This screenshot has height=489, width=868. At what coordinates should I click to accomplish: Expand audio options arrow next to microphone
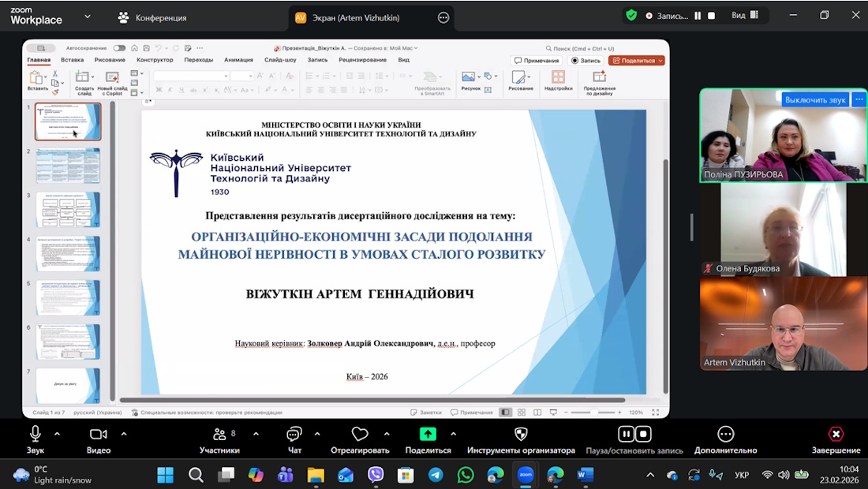(57, 434)
